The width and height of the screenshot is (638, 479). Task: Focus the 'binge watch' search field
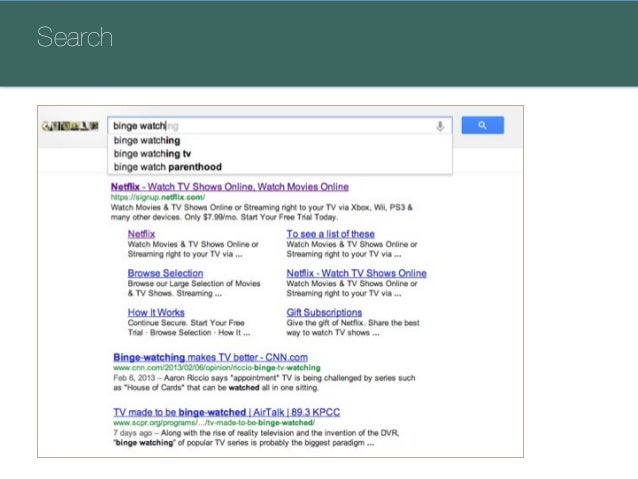pyautogui.click(x=280, y=126)
